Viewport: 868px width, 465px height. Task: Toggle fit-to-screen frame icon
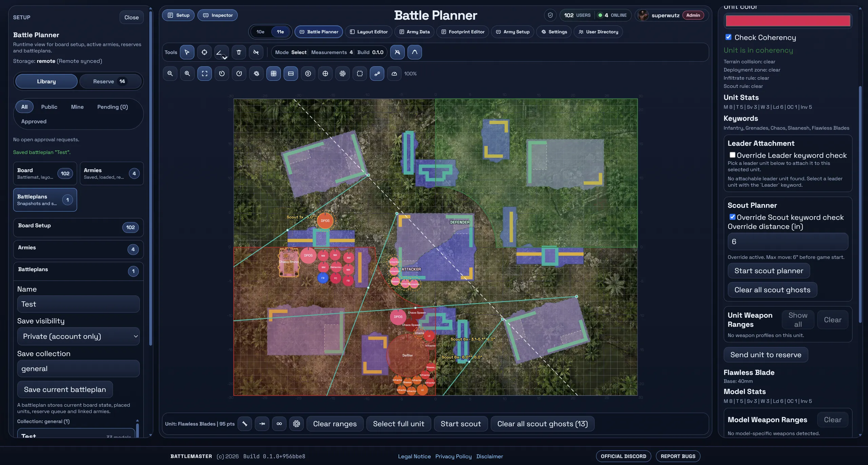coord(204,74)
